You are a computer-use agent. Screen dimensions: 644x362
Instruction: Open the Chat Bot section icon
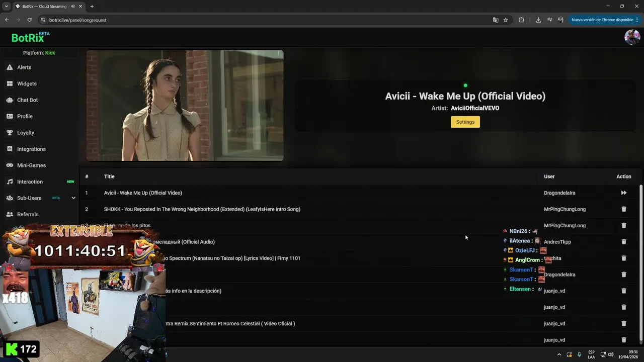click(10, 100)
